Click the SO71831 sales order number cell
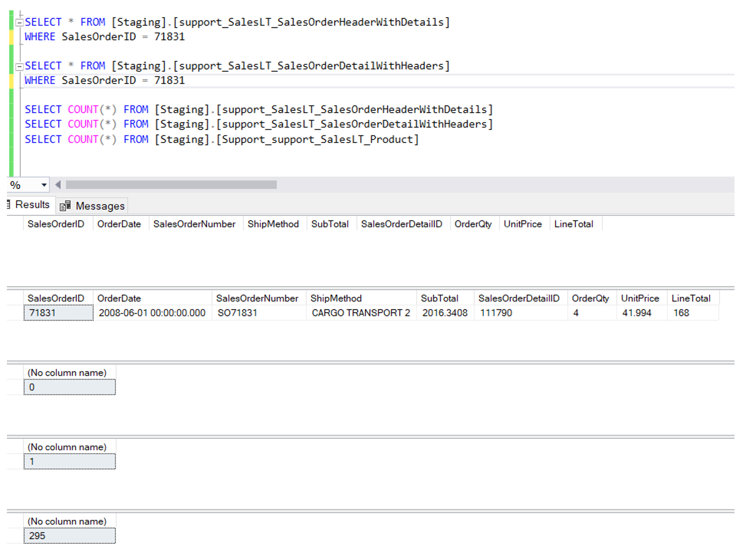The height and width of the screenshot is (560, 746). [x=258, y=313]
